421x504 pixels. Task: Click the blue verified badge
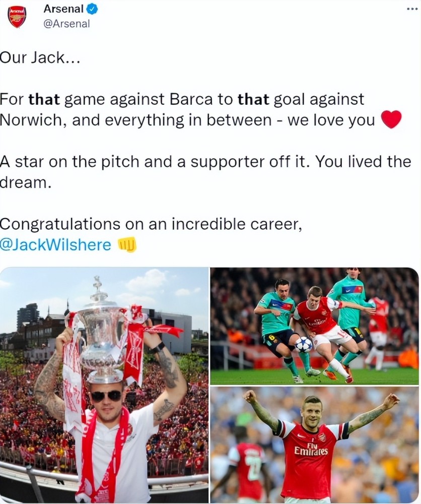[93, 9]
